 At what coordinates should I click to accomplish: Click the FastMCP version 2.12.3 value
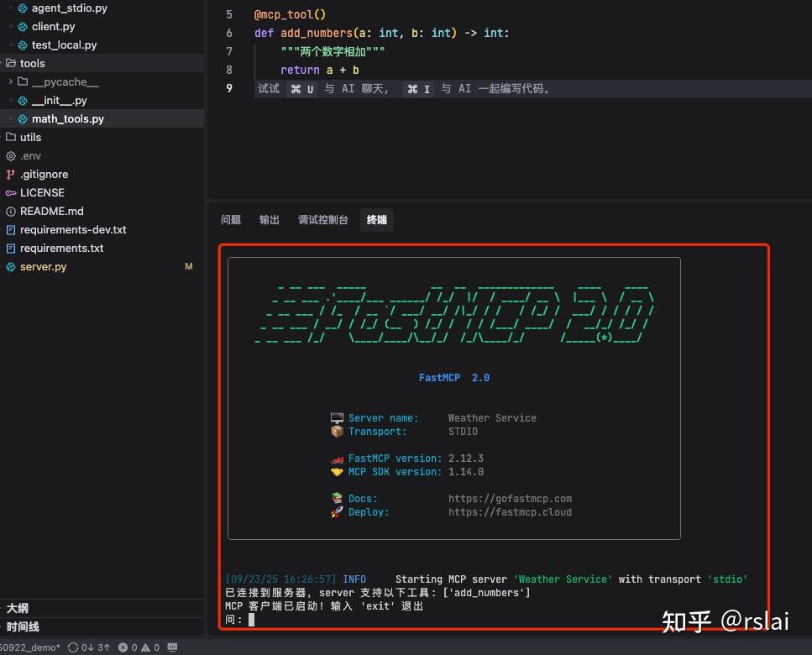tap(466, 458)
